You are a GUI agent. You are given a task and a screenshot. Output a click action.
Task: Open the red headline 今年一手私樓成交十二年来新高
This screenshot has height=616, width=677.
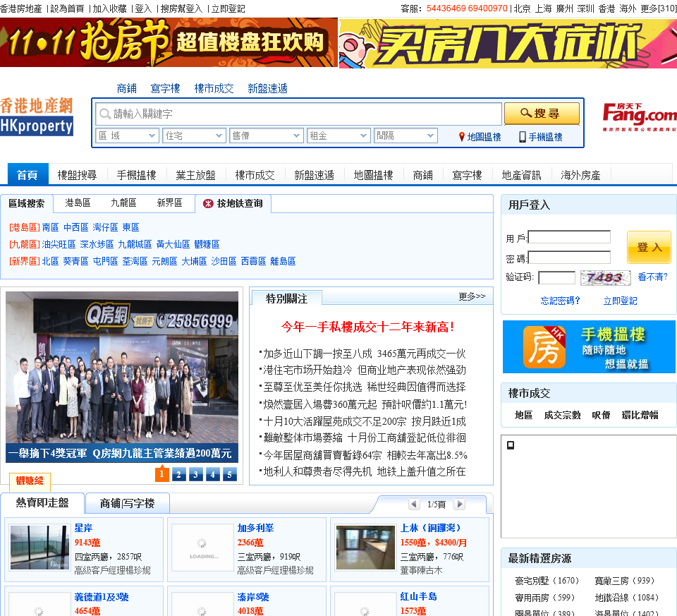point(367,327)
